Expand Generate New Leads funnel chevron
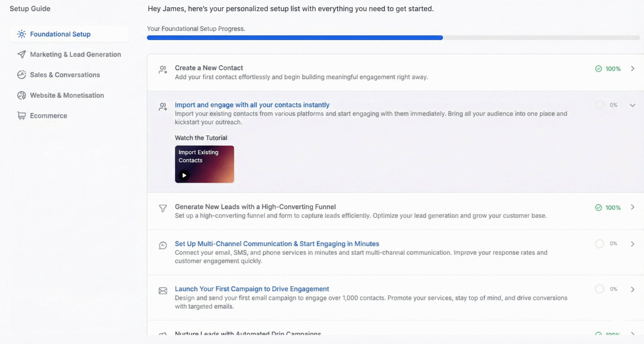The height and width of the screenshot is (344, 644). pos(632,207)
